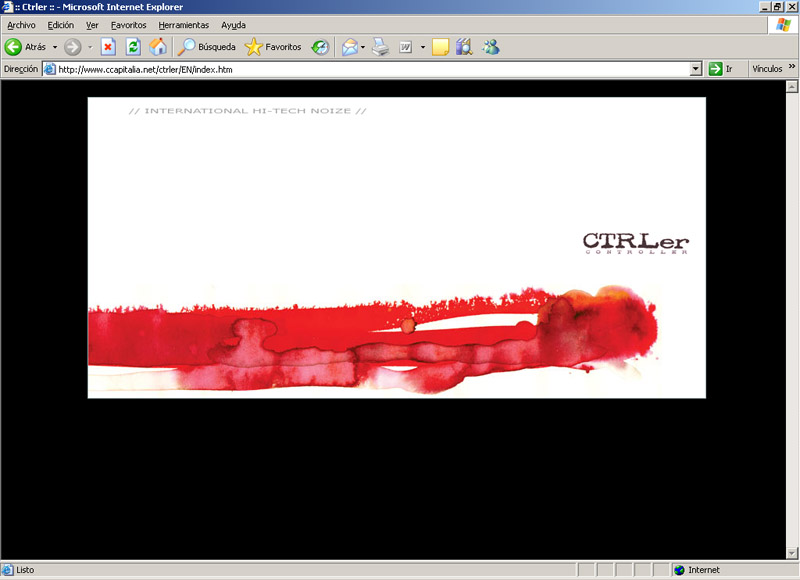
Task: Go to the Home page icon
Action: click(158, 47)
